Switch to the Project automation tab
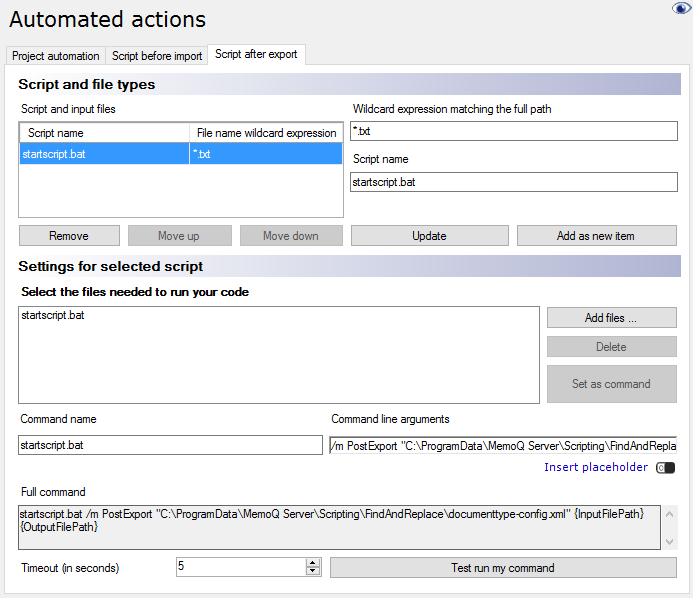 click(x=55, y=56)
